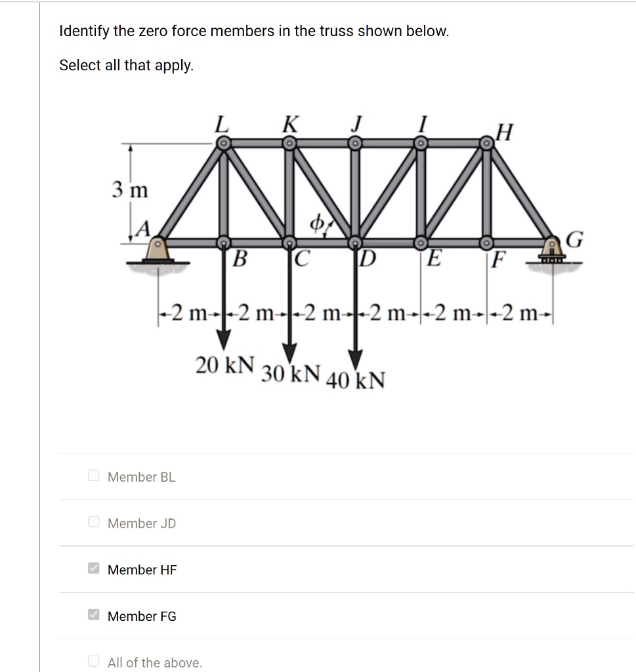Image resolution: width=636 pixels, height=672 pixels.
Task: Click joint J in the truss diagram
Action: (354, 142)
